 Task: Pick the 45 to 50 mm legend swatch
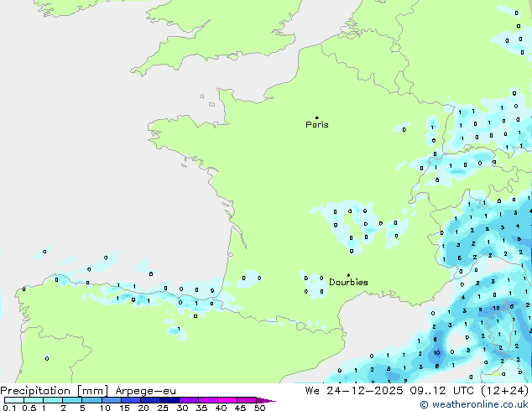(247, 400)
